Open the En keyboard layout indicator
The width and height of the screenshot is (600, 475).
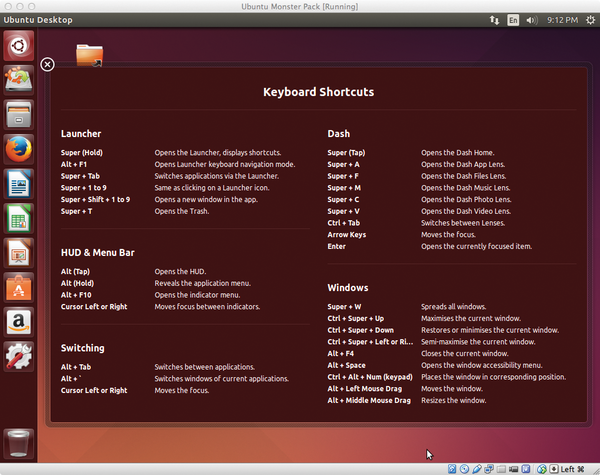(513, 20)
